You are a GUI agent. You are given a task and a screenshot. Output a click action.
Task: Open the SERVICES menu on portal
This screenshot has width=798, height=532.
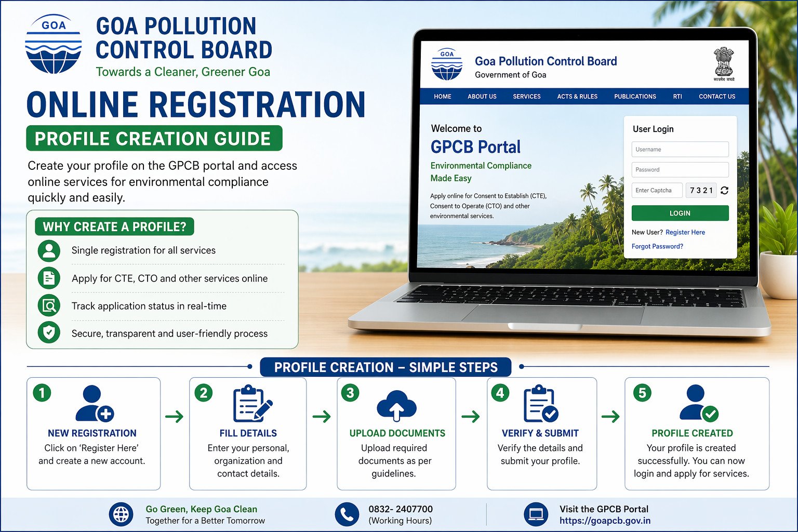click(527, 97)
